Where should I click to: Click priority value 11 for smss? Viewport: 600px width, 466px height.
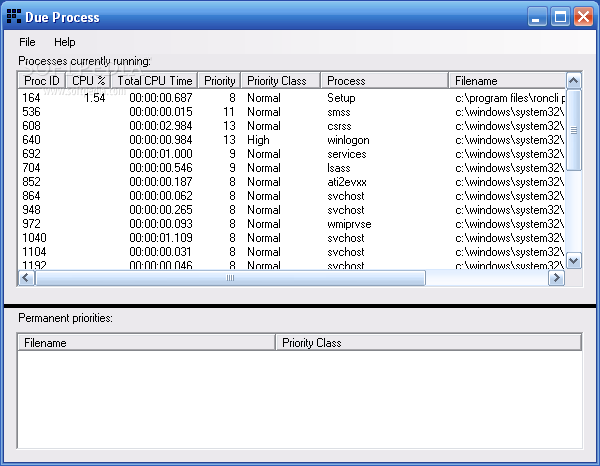pyautogui.click(x=229, y=112)
